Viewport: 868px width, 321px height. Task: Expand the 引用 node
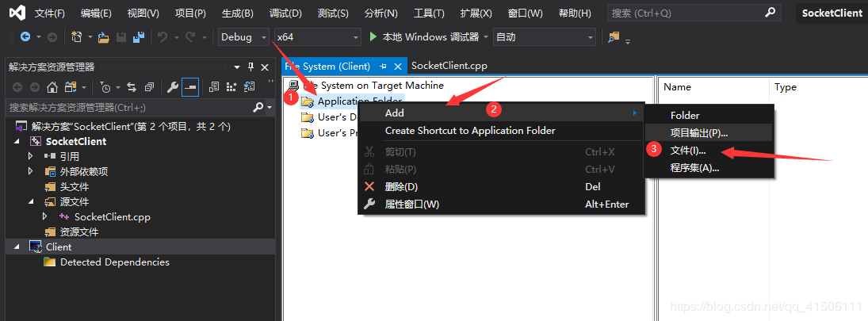[x=31, y=157]
